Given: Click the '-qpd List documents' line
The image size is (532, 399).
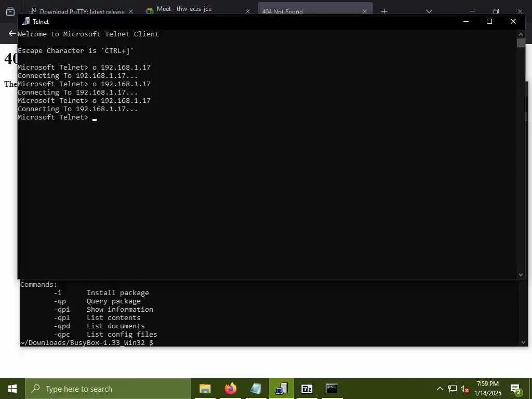Looking at the screenshot, I should pos(99,326).
